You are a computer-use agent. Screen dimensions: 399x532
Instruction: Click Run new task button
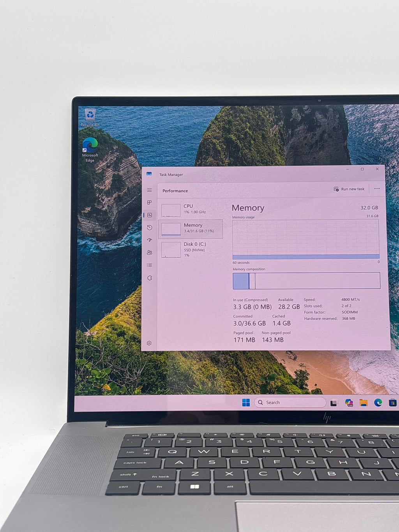click(x=349, y=189)
